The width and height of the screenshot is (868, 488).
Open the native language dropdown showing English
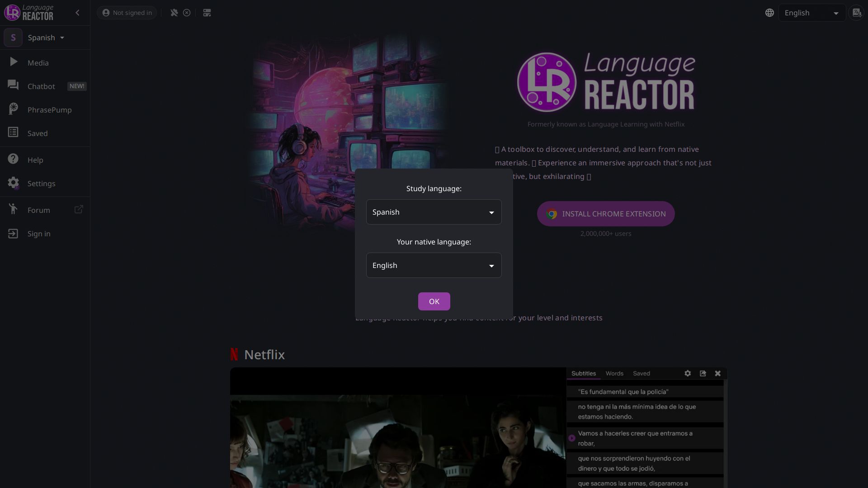[x=433, y=265]
